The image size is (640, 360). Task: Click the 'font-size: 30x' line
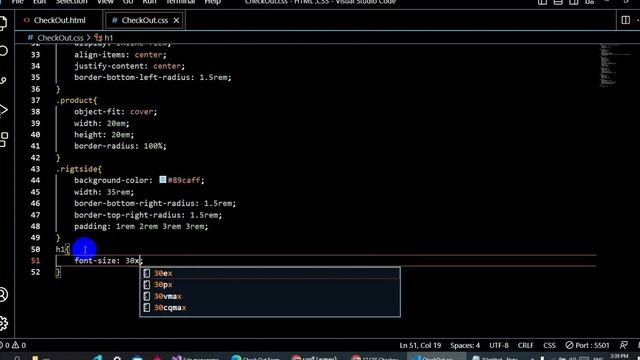click(x=108, y=260)
